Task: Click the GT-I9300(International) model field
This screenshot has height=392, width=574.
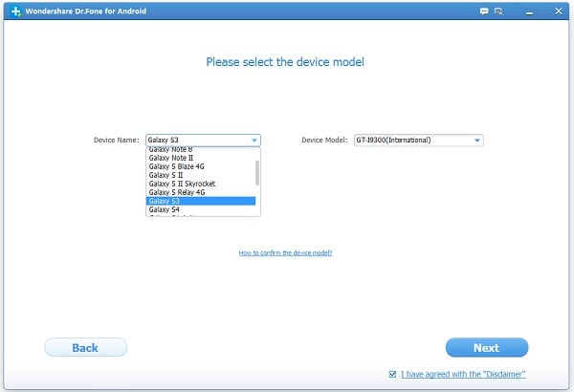Action: pyautogui.click(x=418, y=141)
